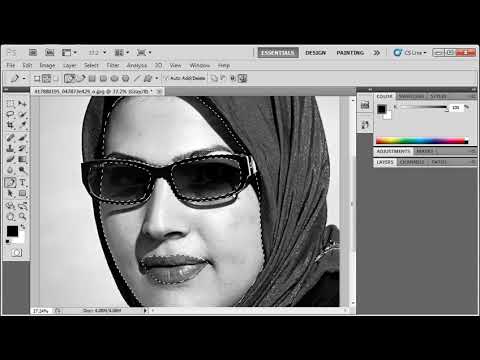480x360 pixels.
Task: Switch to the Masks tab
Action: (x=424, y=151)
